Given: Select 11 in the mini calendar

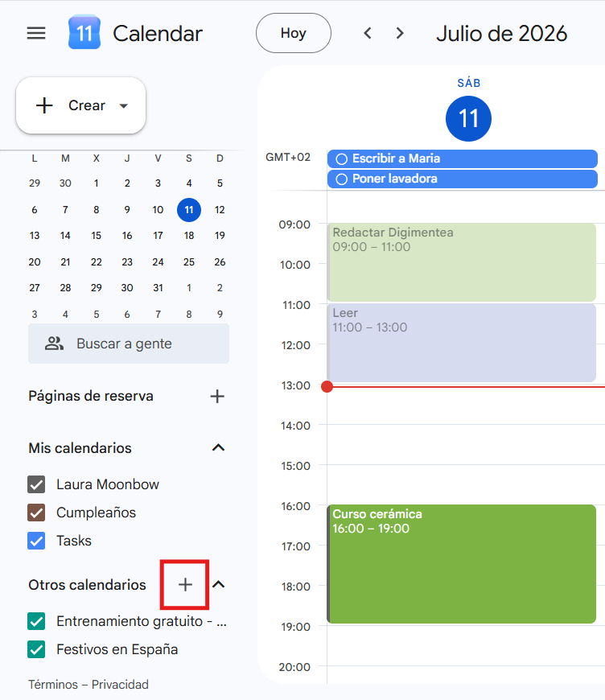Looking at the screenshot, I should pos(189,210).
